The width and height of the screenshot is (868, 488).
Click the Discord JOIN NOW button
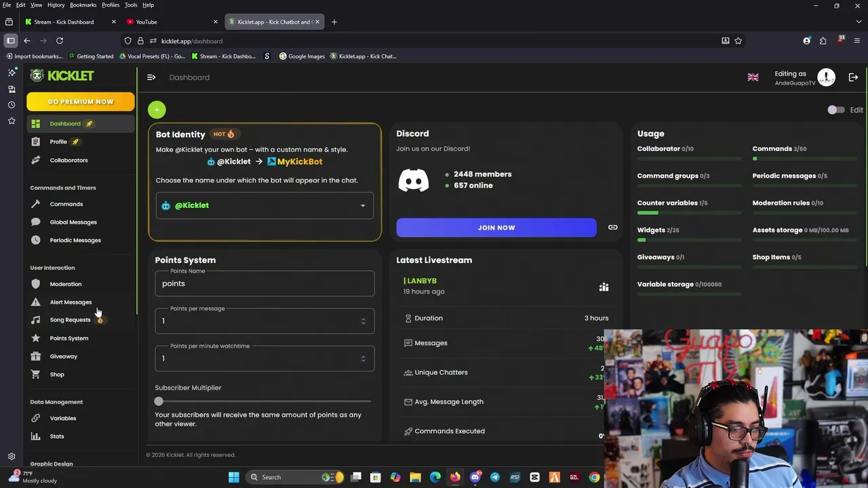[496, 228]
